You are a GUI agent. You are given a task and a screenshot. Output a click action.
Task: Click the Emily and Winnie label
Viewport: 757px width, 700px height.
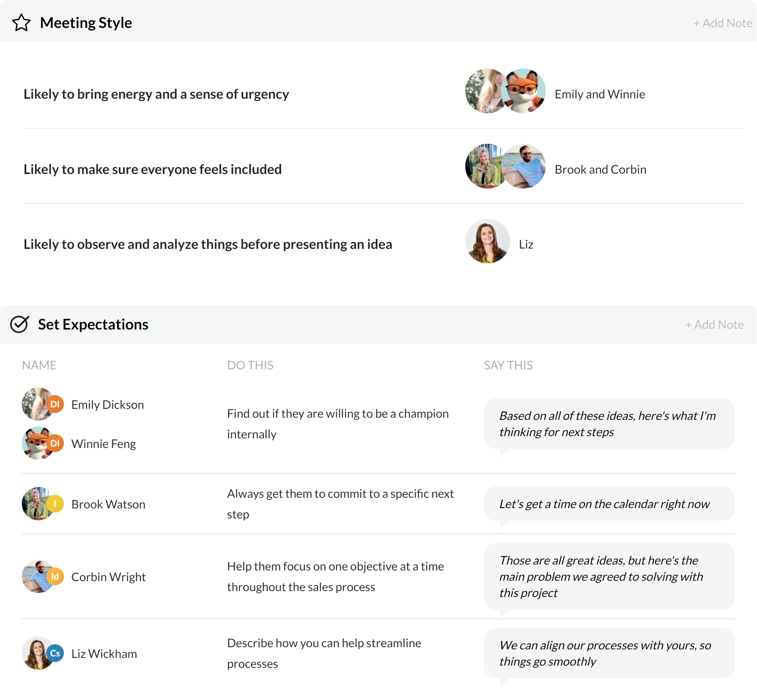[x=599, y=94]
